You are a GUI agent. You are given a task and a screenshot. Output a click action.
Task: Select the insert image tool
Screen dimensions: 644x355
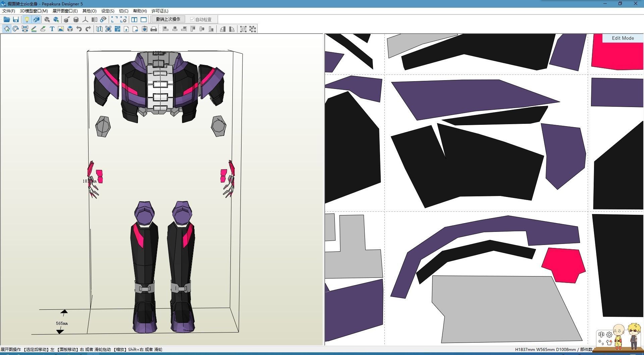[x=61, y=29]
